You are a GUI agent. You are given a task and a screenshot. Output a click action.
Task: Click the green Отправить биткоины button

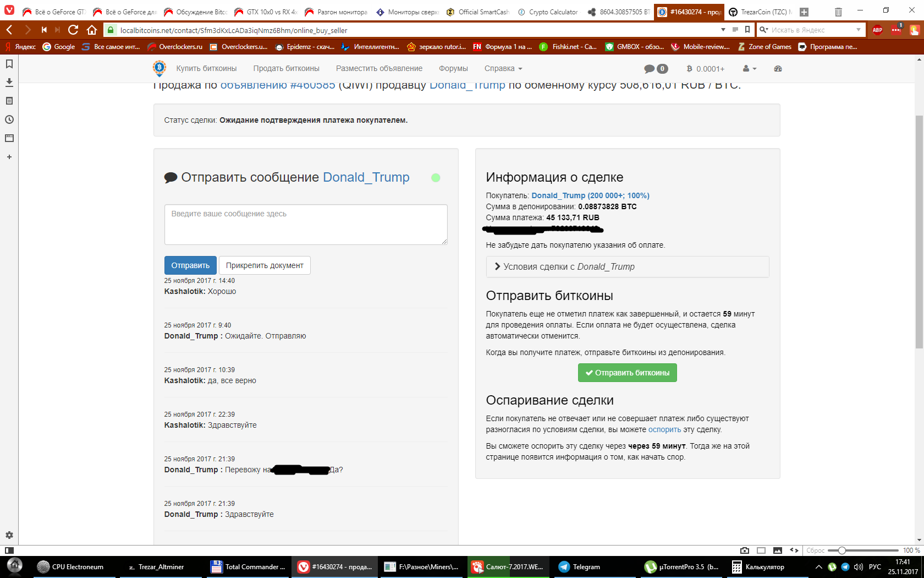coord(628,373)
